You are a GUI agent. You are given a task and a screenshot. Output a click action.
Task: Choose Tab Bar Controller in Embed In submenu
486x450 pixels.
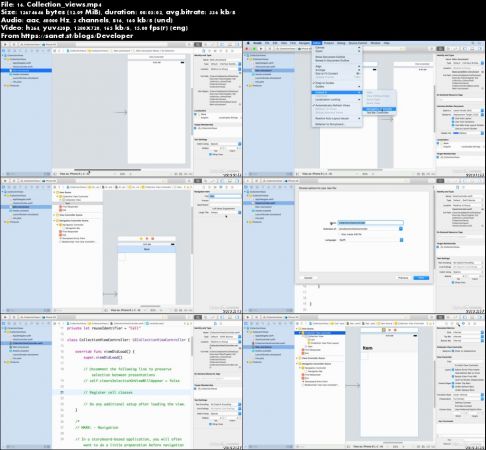379,113
